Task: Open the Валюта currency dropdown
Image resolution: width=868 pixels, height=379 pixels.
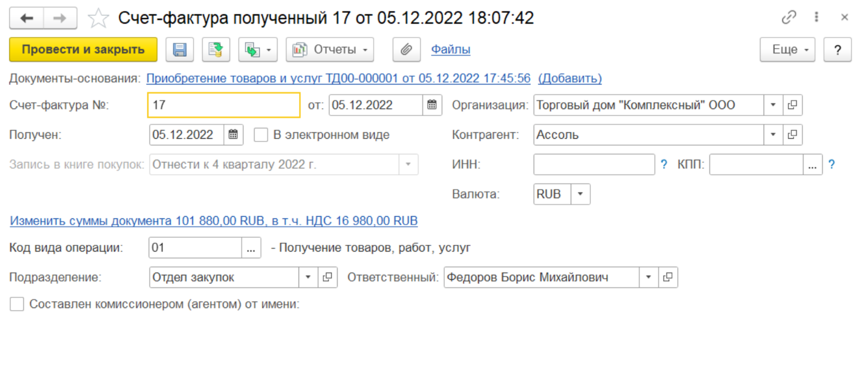Action: (580, 194)
